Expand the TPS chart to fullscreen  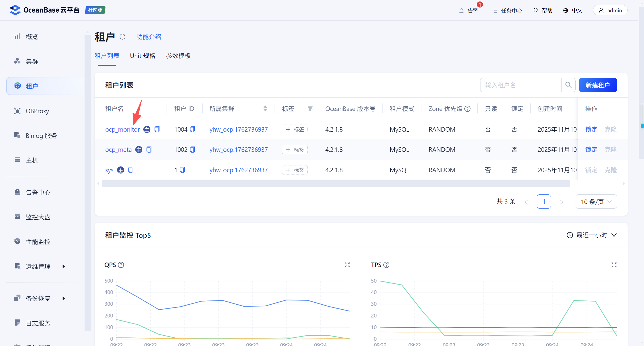point(614,265)
